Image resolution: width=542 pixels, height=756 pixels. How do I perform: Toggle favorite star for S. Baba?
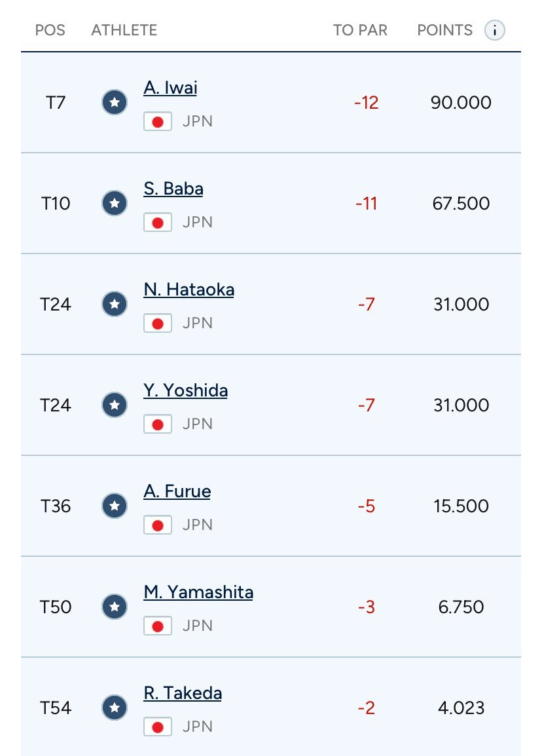click(115, 203)
